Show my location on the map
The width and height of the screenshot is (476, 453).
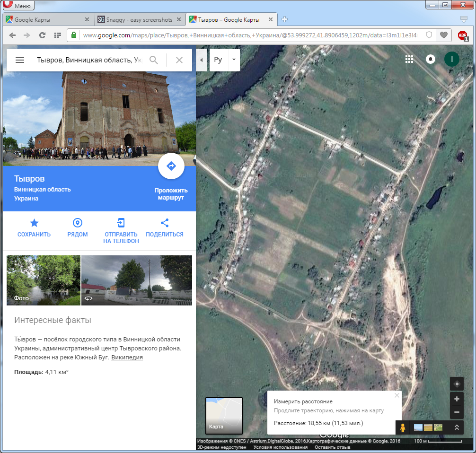pos(457,384)
